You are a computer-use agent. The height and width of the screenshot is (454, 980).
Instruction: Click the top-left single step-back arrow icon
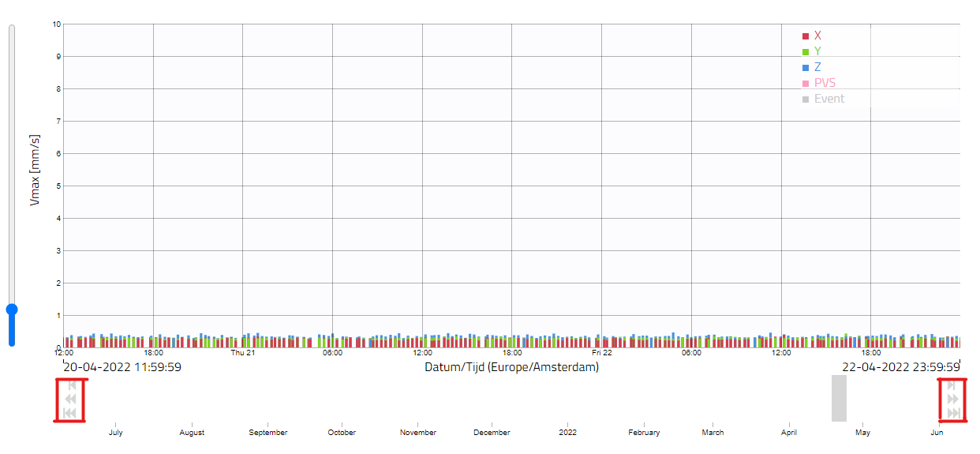71,385
